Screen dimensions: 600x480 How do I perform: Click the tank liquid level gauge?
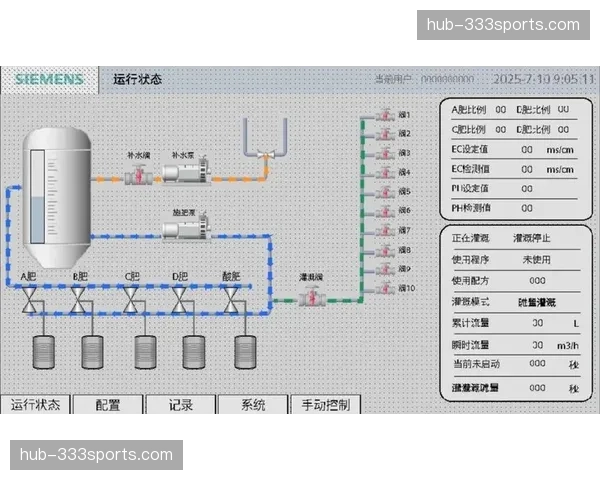click(x=38, y=197)
